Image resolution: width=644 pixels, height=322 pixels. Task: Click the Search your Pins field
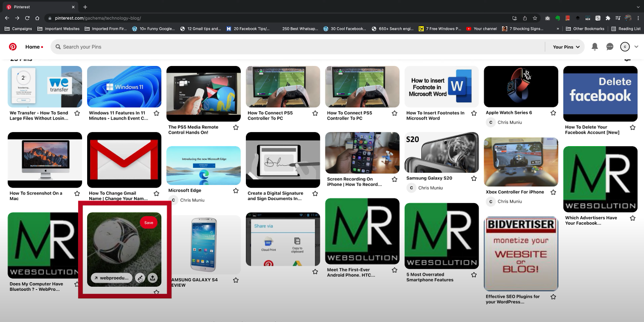tap(297, 47)
